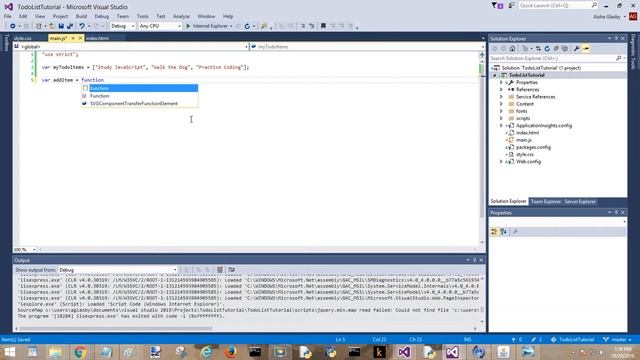Click highlighted Preview Selected Items icon
This screenshot has width=640, height=360.
click(586, 49)
